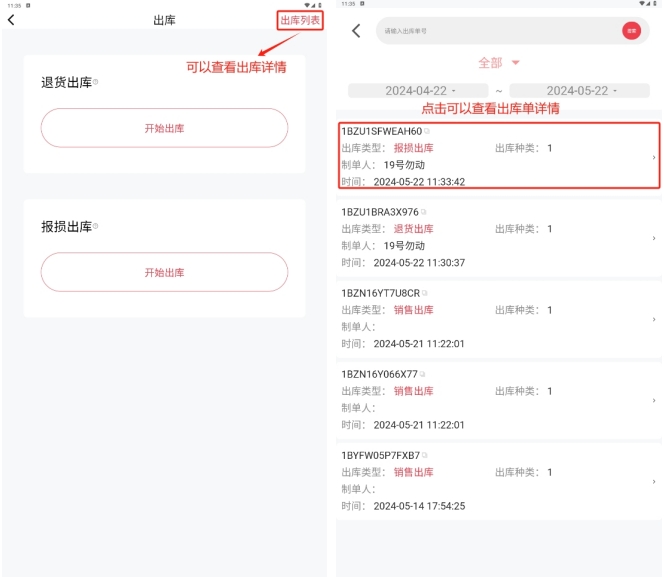Go back from the 出库 page

[11, 20]
